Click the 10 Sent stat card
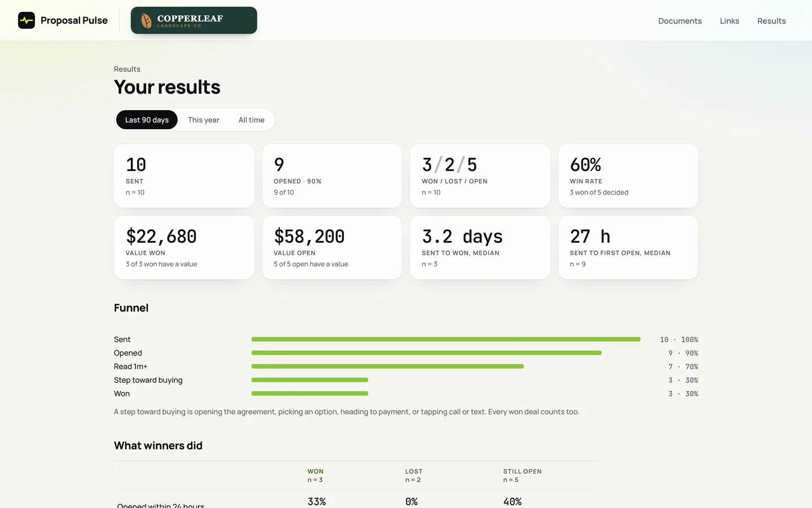The image size is (812, 508). [184, 176]
